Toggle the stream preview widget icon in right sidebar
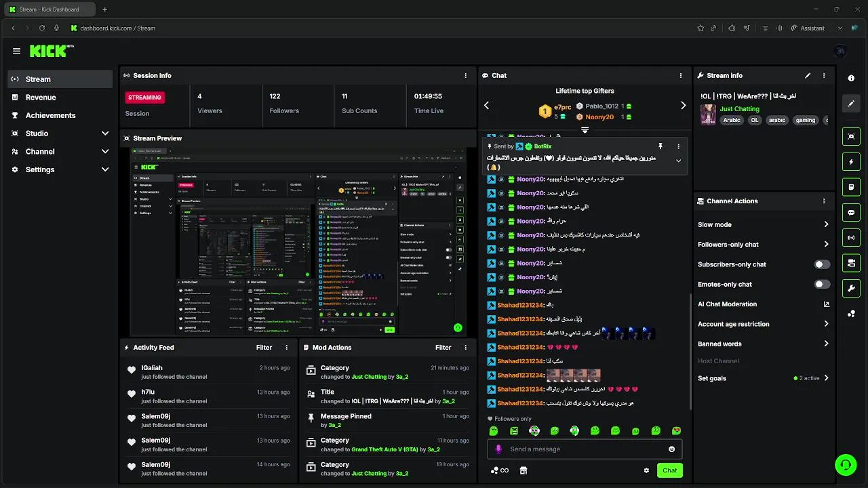Screen dimensions: 868x488 [851, 136]
